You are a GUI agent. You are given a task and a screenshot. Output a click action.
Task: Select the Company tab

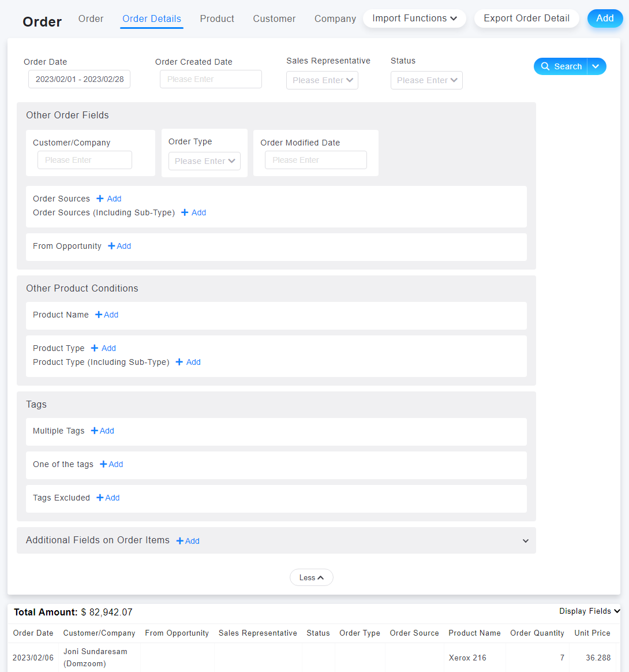(x=335, y=19)
